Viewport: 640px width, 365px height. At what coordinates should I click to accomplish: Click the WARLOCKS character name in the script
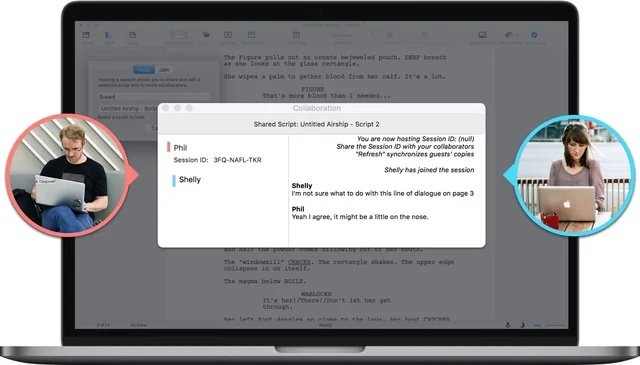(x=316, y=294)
